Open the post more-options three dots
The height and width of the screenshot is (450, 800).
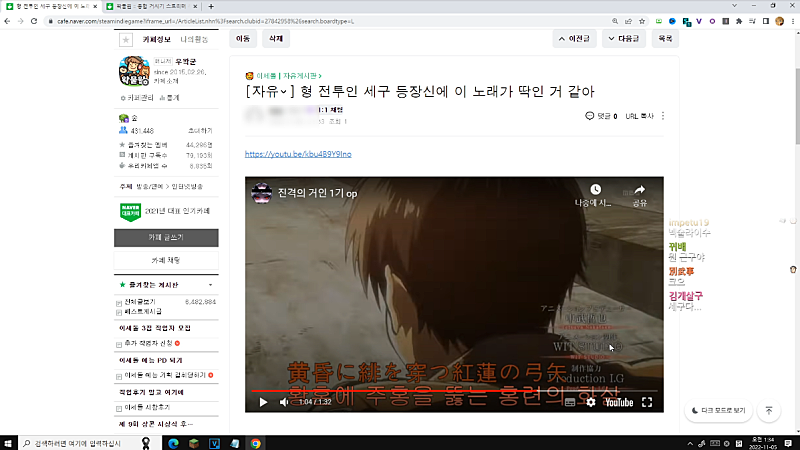(x=663, y=116)
